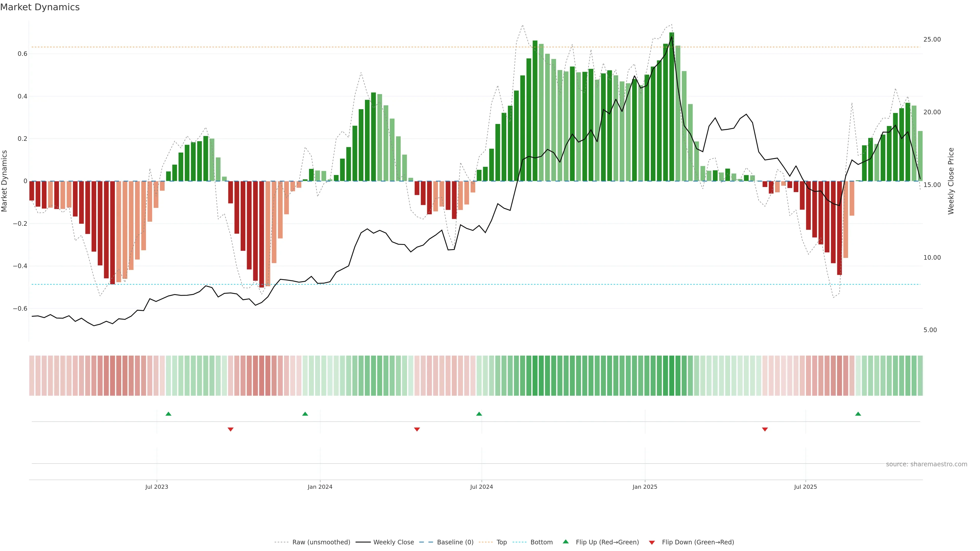Image resolution: width=980 pixels, height=551 pixels.
Task: Click the last green flip-up triangle marker
Action: pos(858,414)
